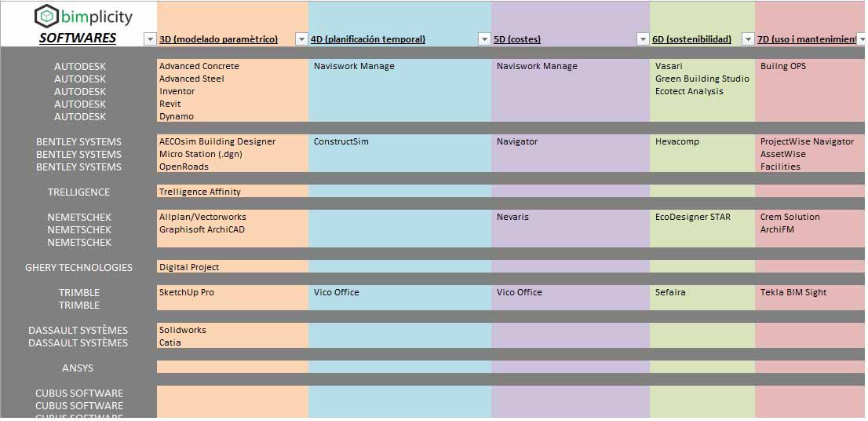Screen dimensions: 868x421
Task: Open the 6D sostenibilidad filter dropdown
Action: [748, 39]
